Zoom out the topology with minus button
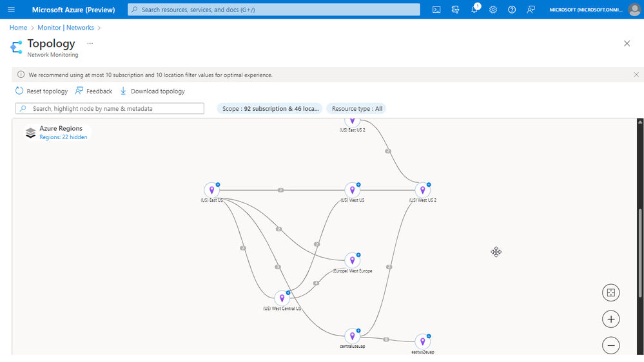The image size is (644, 362). click(x=610, y=346)
